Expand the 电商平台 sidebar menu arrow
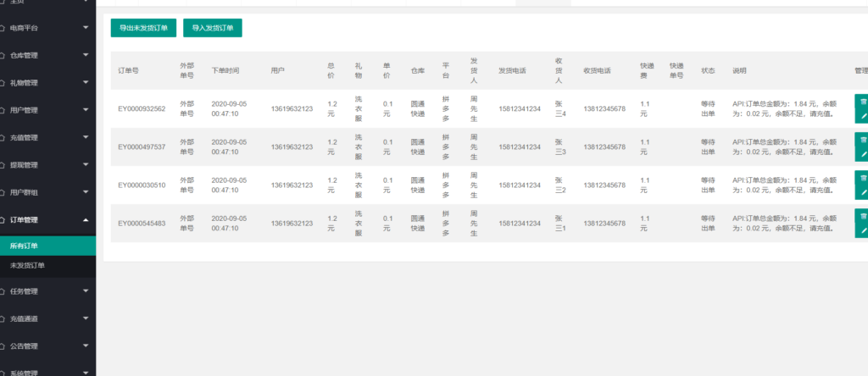 tap(86, 28)
